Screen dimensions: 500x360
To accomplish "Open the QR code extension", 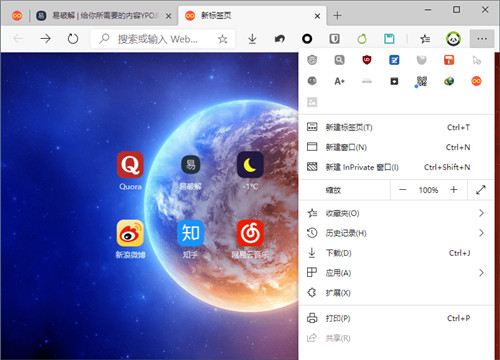I will coord(422,81).
